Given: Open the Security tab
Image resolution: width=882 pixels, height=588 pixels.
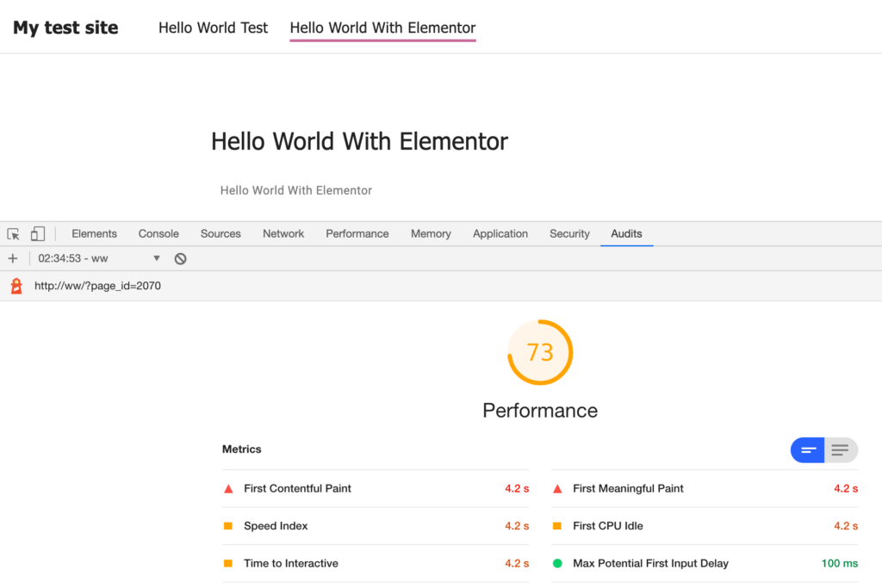Looking at the screenshot, I should [570, 234].
